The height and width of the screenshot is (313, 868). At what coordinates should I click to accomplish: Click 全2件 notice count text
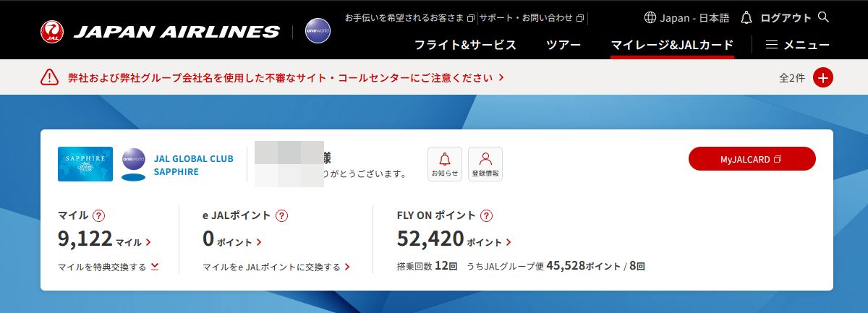tap(792, 78)
